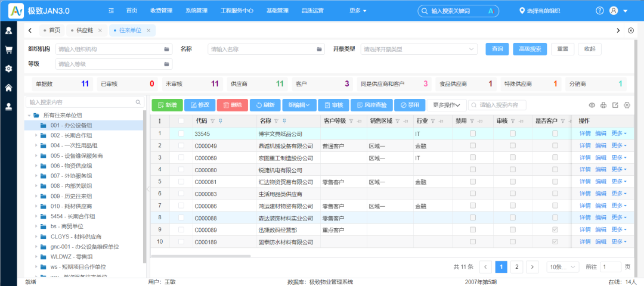Open the 更多操作 dropdown

(447, 105)
